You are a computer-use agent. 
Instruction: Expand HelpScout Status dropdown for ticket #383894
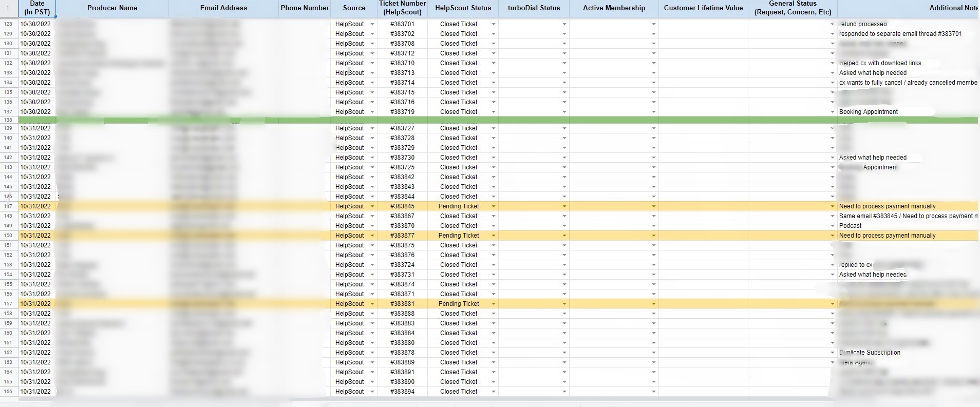coord(494,392)
